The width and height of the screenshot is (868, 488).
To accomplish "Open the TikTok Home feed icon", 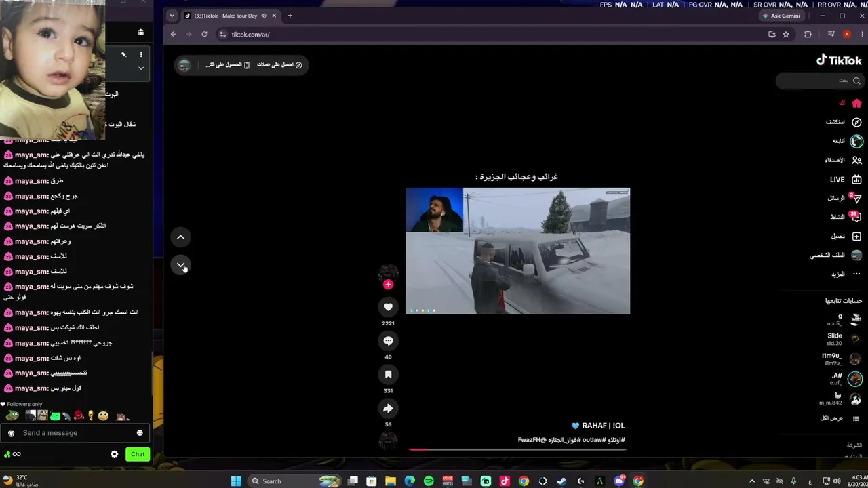I will pyautogui.click(x=856, y=104).
